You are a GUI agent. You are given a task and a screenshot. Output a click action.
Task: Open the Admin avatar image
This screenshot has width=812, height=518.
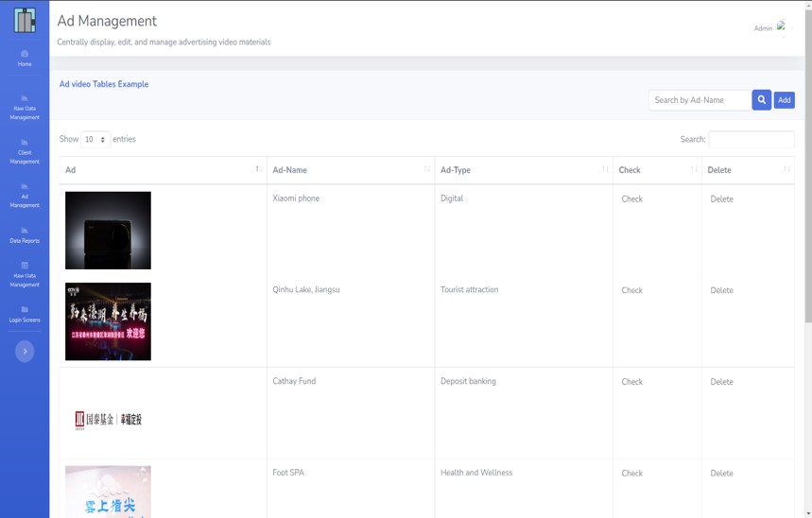click(781, 26)
